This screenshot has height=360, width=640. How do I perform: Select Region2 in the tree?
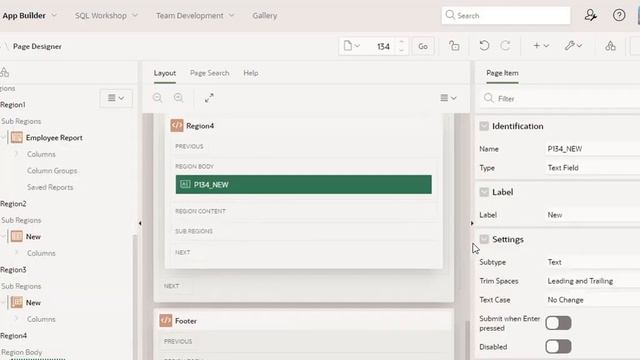(13, 204)
